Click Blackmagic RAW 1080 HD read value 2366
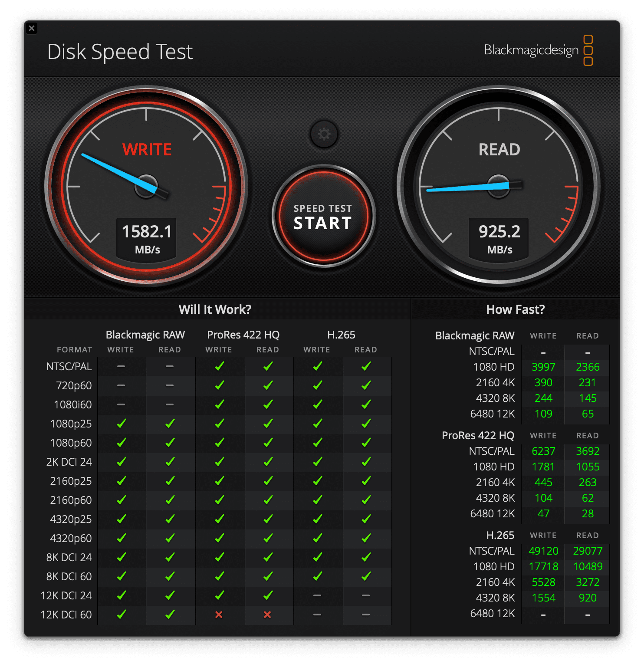This screenshot has height=664, width=644. point(588,367)
